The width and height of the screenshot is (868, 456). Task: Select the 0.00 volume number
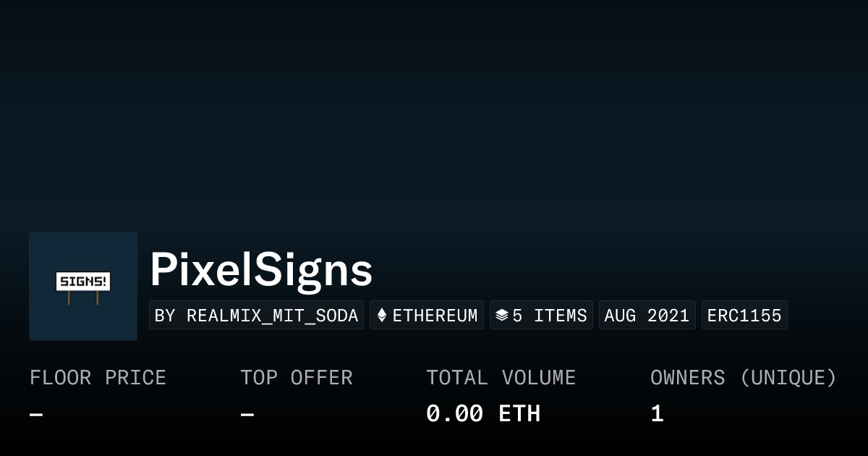click(x=454, y=414)
